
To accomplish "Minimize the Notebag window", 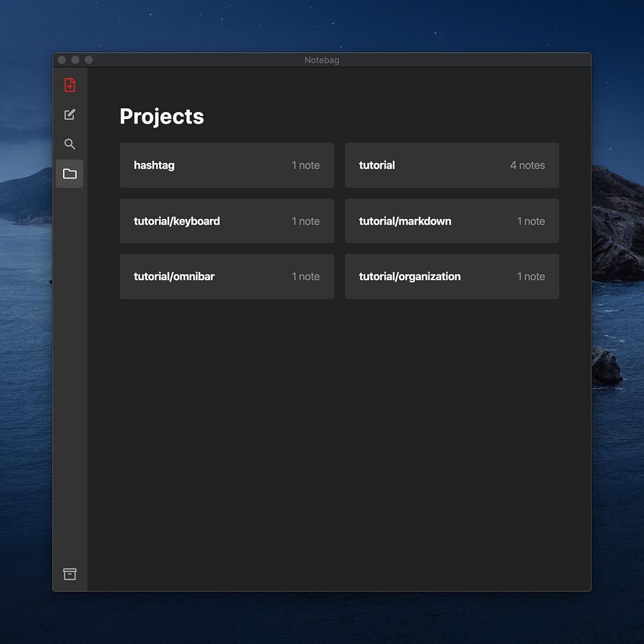I will pyautogui.click(x=75, y=60).
